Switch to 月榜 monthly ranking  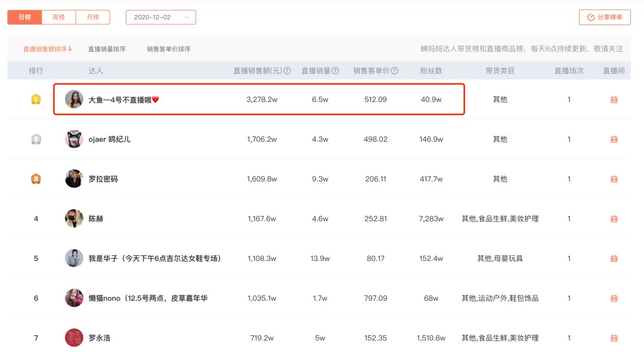click(93, 17)
